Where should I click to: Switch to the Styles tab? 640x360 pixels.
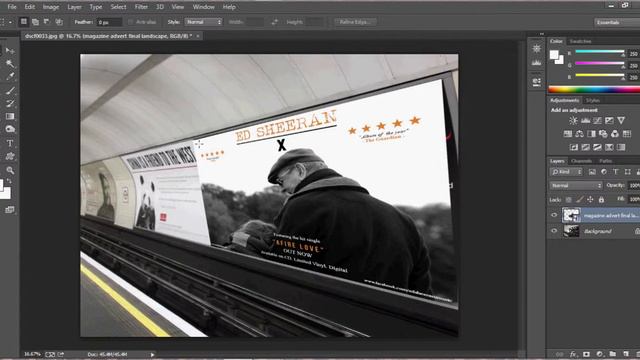[593, 100]
